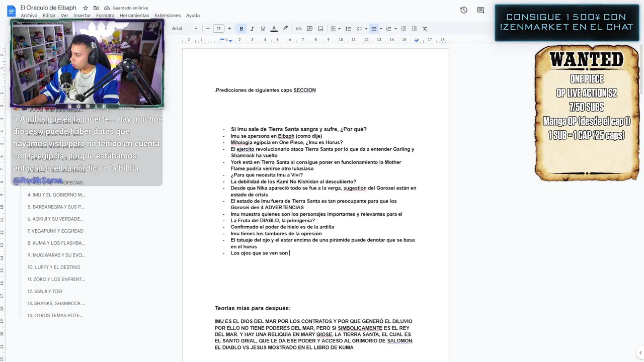Insert an image from the toolbar

(320, 29)
